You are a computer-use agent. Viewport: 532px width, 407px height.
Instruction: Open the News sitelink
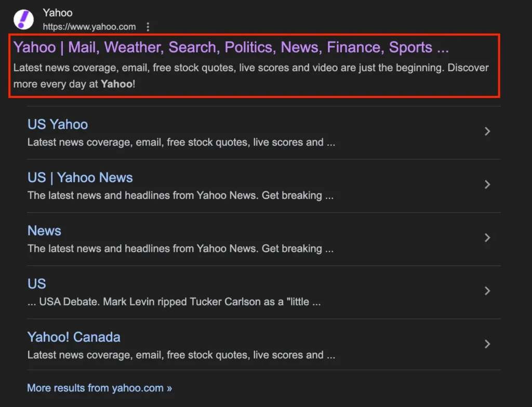tap(44, 230)
